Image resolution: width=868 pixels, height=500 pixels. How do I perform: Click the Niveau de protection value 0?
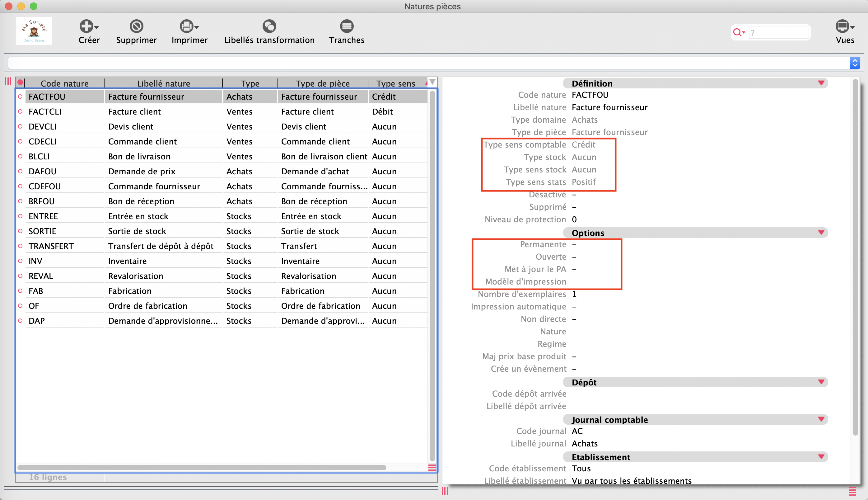tap(574, 219)
